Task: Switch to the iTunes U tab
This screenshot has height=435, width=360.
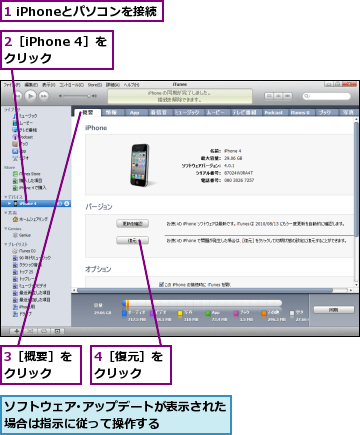Action: [x=300, y=113]
